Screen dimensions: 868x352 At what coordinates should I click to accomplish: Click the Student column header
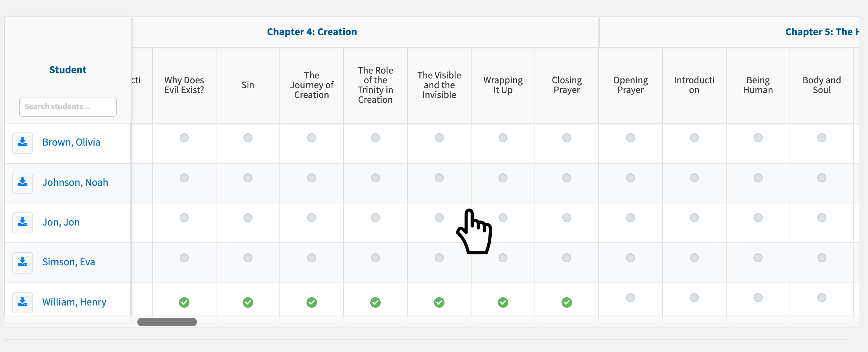[68, 70]
